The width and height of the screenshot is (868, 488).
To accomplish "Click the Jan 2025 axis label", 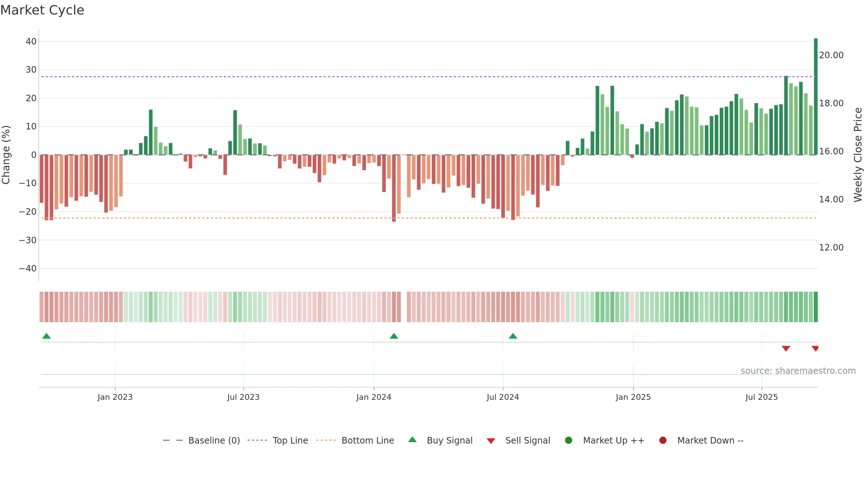I will [x=633, y=397].
